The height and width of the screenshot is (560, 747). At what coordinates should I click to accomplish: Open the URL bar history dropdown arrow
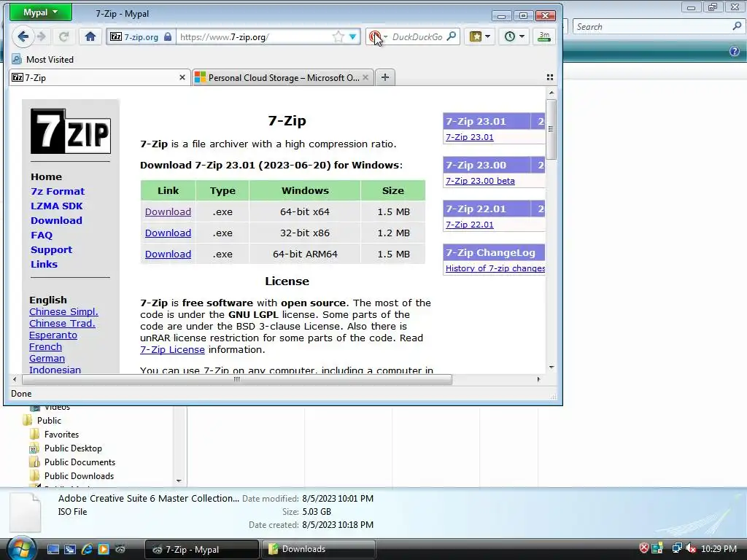click(352, 36)
